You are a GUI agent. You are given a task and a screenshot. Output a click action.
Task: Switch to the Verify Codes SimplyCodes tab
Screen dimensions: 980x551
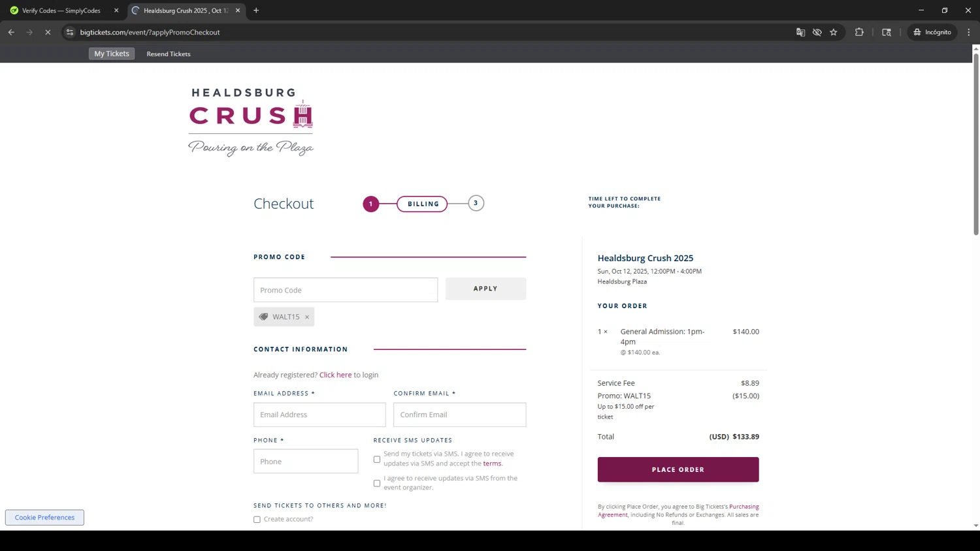point(61,10)
